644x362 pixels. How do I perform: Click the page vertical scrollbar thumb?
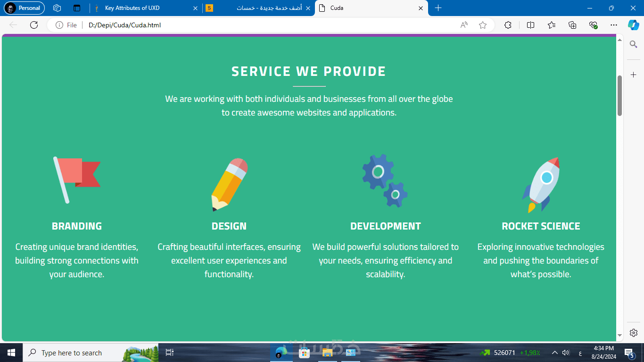[x=620, y=95]
